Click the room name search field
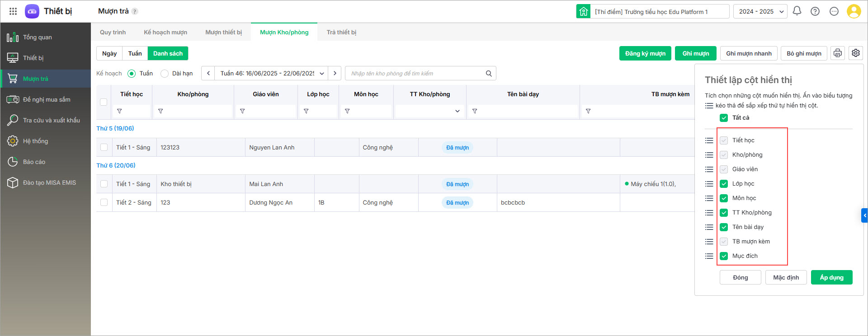 (416, 74)
